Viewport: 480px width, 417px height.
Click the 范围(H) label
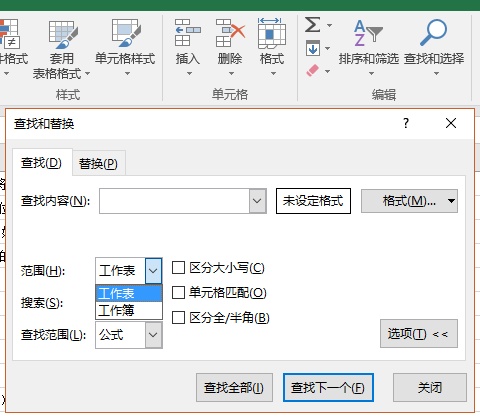(x=43, y=271)
